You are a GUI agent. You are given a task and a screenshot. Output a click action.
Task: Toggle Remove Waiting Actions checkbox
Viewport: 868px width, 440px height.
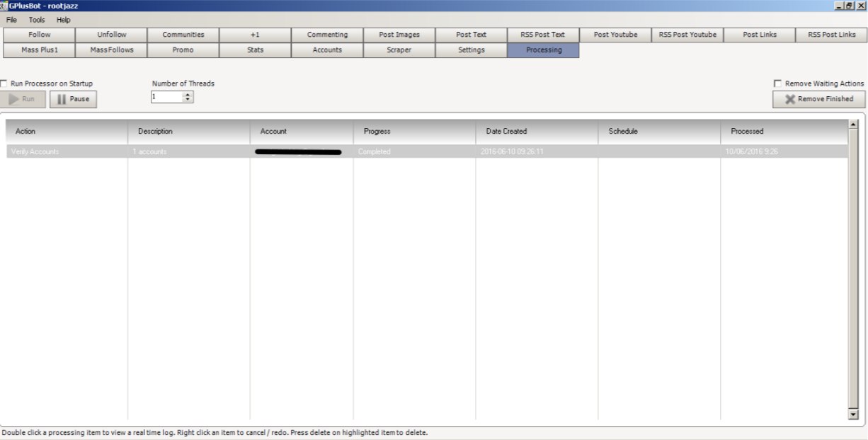point(778,83)
